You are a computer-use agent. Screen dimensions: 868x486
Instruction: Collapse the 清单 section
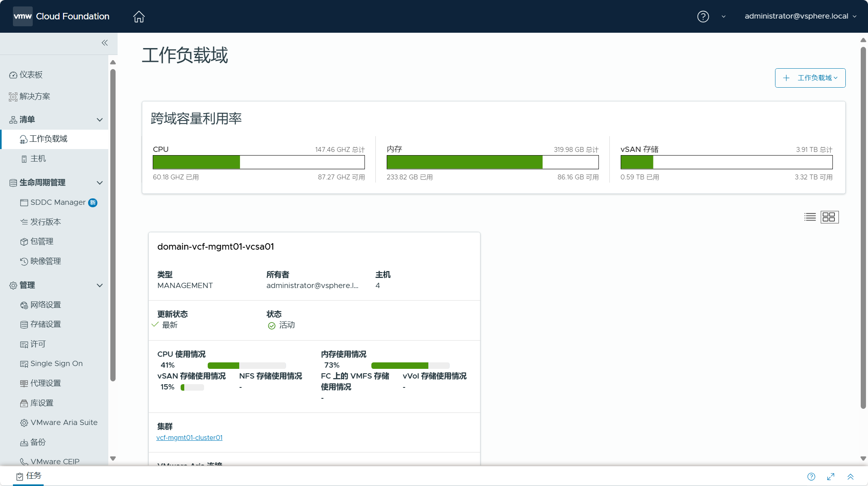coord(99,120)
